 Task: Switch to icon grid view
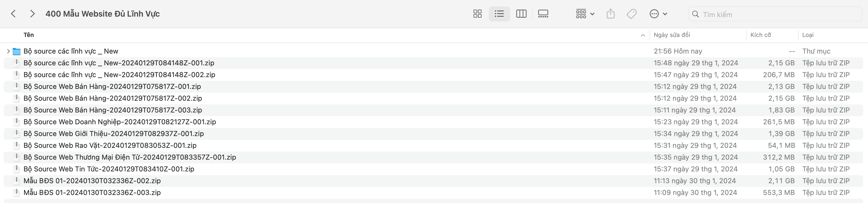478,14
